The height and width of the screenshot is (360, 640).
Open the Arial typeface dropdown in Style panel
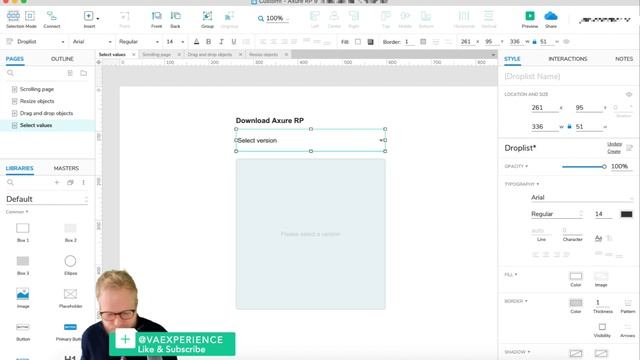(x=581, y=198)
